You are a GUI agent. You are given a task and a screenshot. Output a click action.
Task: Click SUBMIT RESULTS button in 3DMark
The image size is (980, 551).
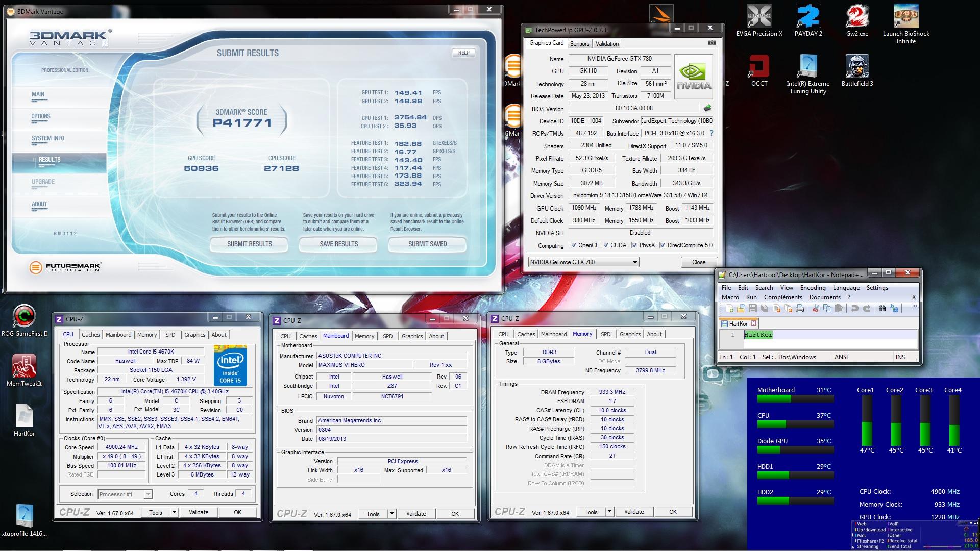[250, 244]
